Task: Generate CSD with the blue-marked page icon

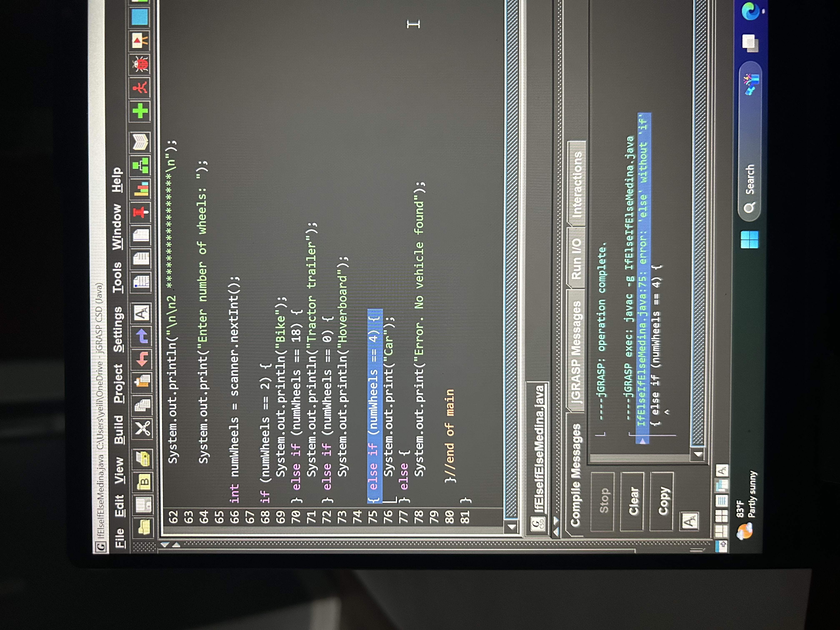Action: click(x=141, y=282)
